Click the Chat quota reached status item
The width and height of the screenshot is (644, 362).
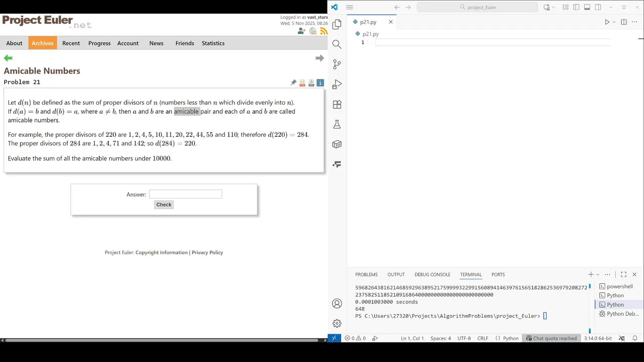[551, 338]
